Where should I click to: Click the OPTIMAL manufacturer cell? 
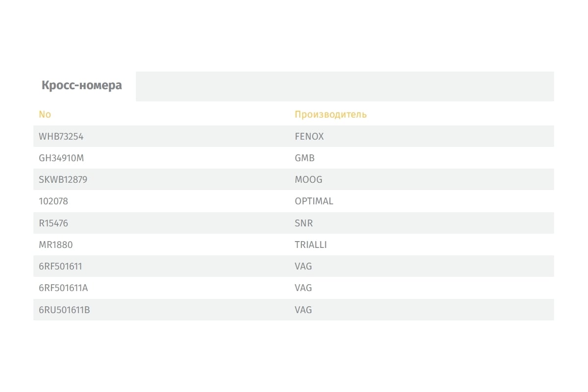click(x=314, y=201)
